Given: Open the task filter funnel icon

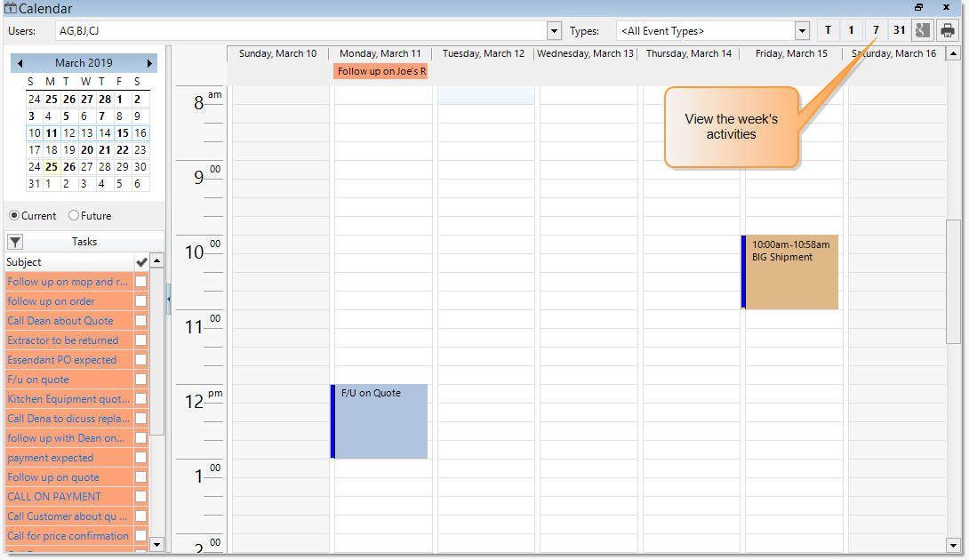Looking at the screenshot, I should coord(14,241).
